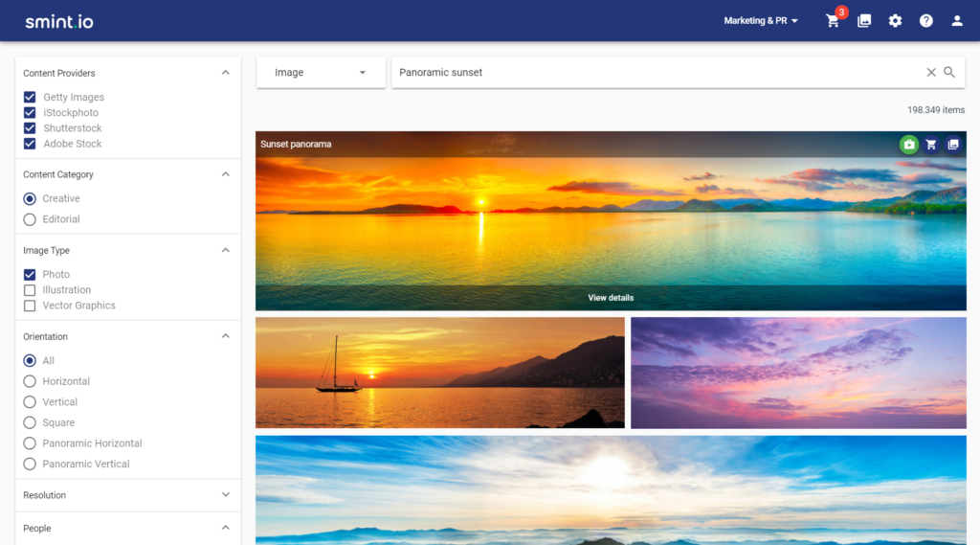Select Panoramic Vertical orientation
Viewport: 980px width, 545px height.
[30, 465]
